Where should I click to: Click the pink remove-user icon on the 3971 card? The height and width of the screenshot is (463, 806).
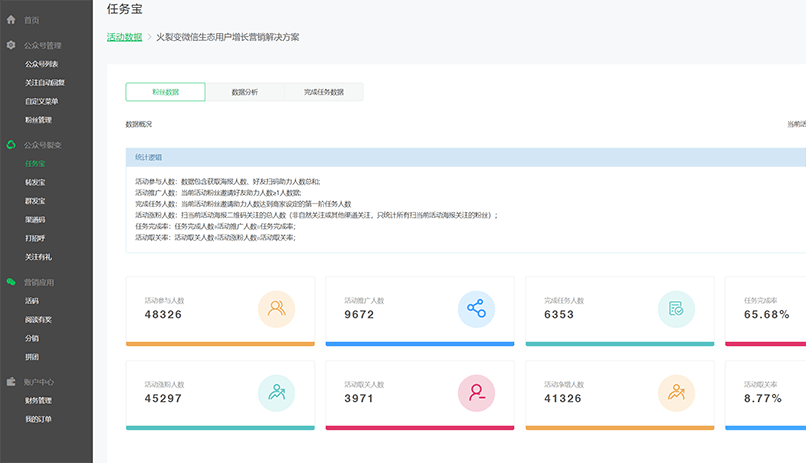[477, 393]
